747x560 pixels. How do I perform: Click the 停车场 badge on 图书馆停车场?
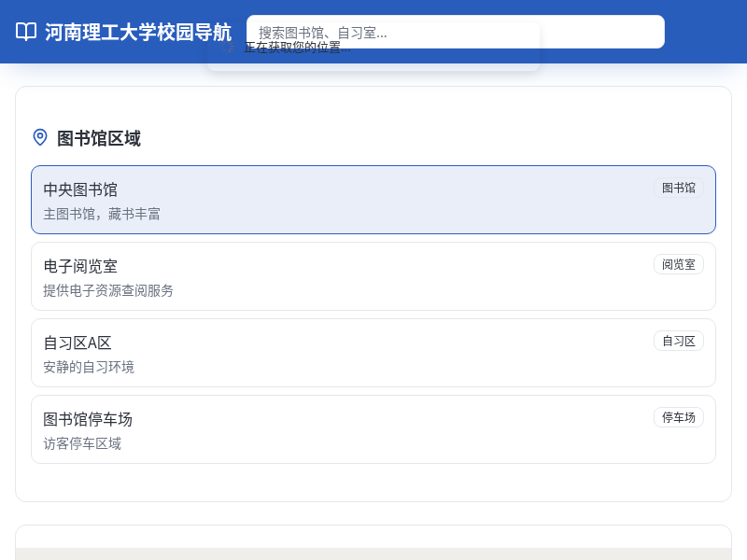pyautogui.click(x=679, y=417)
